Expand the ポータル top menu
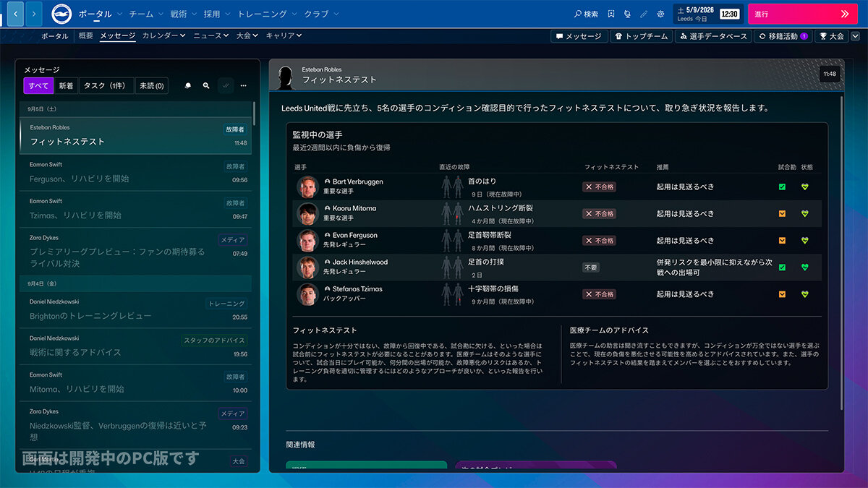Image resolution: width=868 pixels, height=488 pixels. pyautogui.click(x=99, y=14)
